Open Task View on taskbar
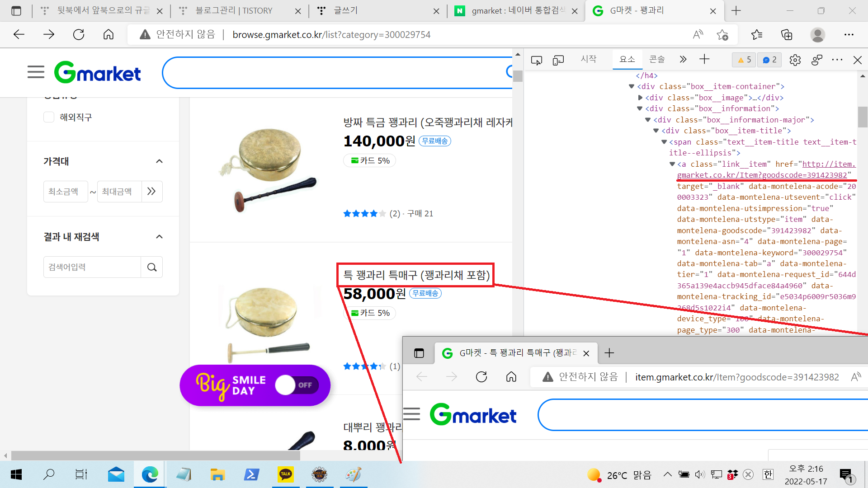The height and width of the screenshot is (488, 868). (x=81, y=474)
